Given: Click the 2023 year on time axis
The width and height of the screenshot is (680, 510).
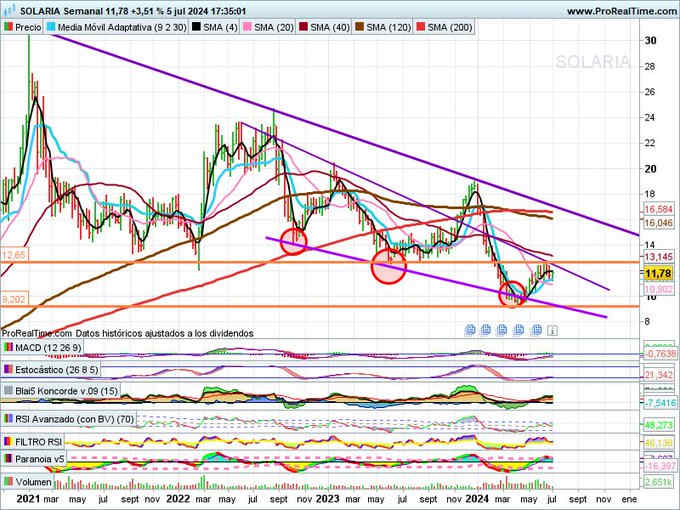Looking at the screenshot, I should (x=327, y=499).
